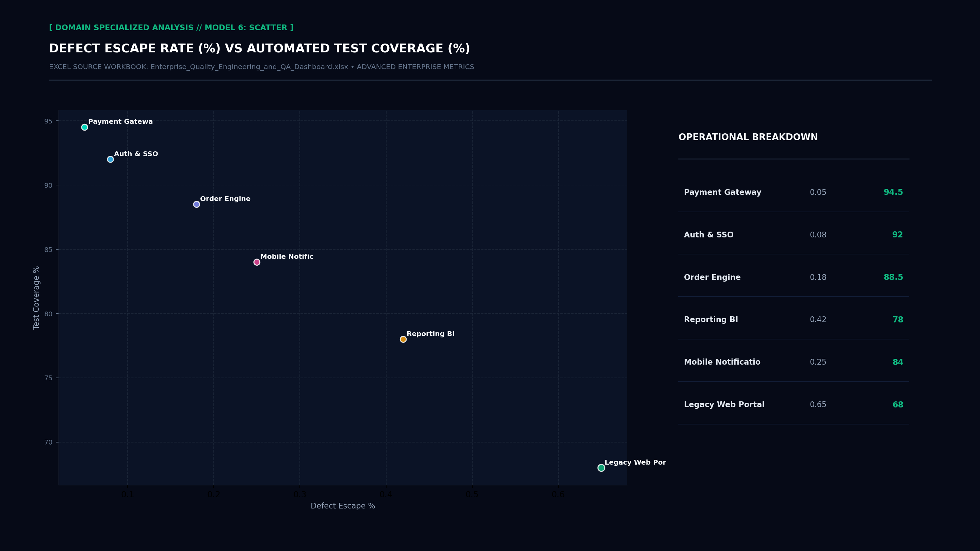This screenshot has width=980, height=551.
Task: Click the 0.65 defect escape value
Action: pos(818,405)
